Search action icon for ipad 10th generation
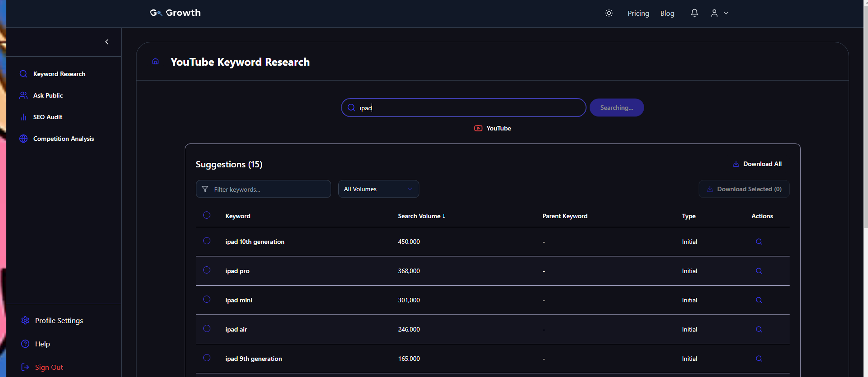 tap(759, 242)
